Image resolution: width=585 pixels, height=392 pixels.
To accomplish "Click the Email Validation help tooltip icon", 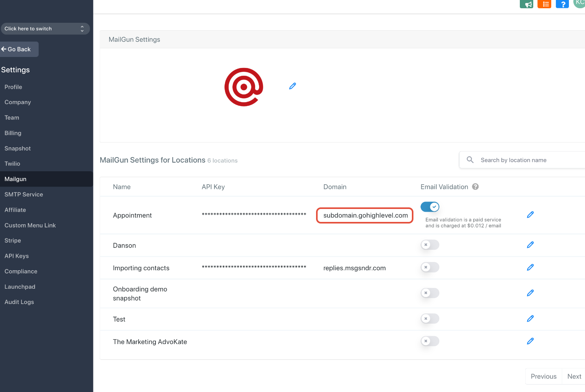I will point(475,187).
